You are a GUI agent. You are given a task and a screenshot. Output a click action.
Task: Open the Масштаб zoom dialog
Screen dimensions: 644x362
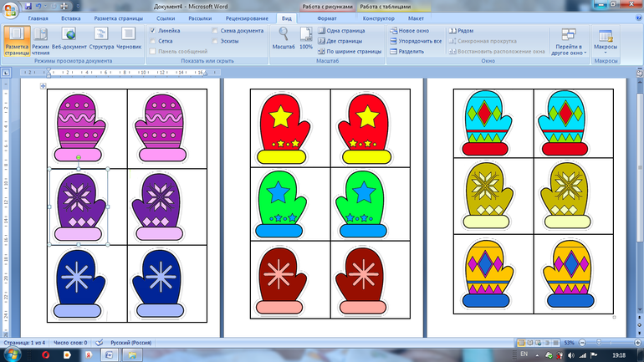(284, 38)
